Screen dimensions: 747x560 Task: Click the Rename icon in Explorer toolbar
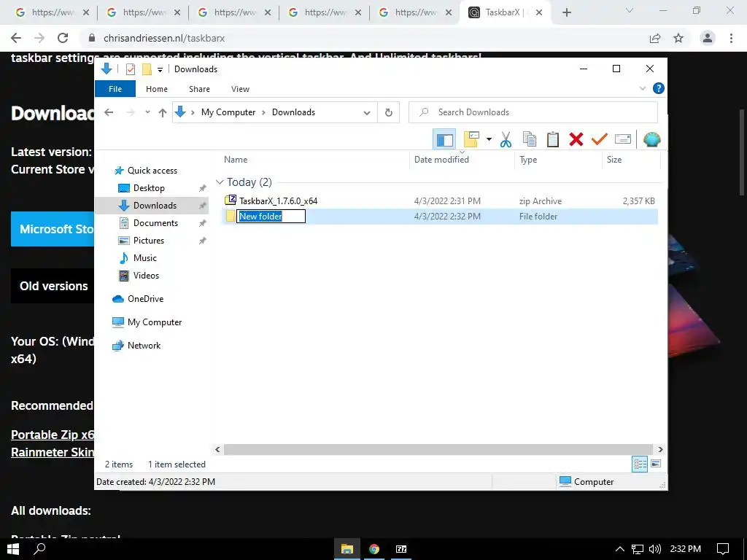point(623,139)
